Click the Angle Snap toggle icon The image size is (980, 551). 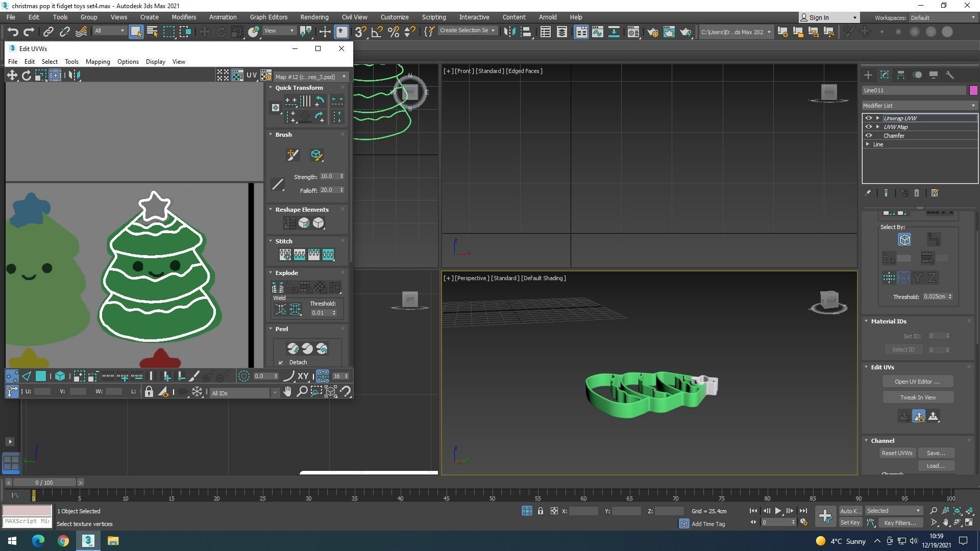(377, 32)
